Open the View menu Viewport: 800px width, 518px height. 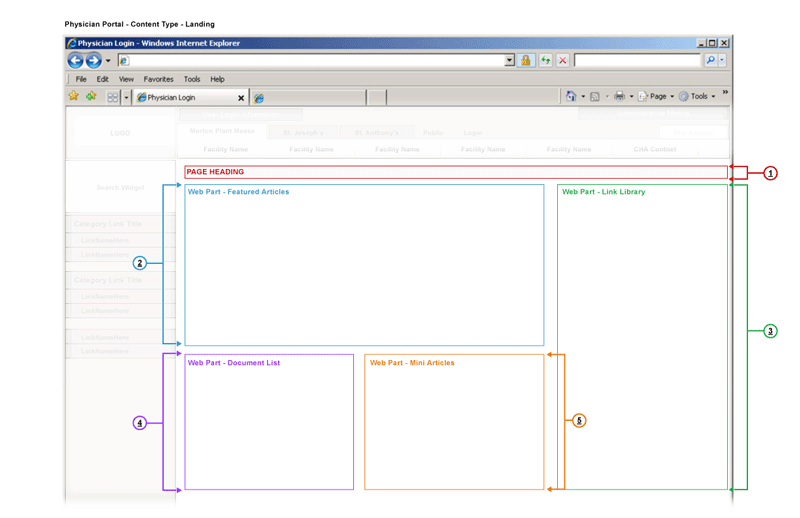[x=126, y=79]
